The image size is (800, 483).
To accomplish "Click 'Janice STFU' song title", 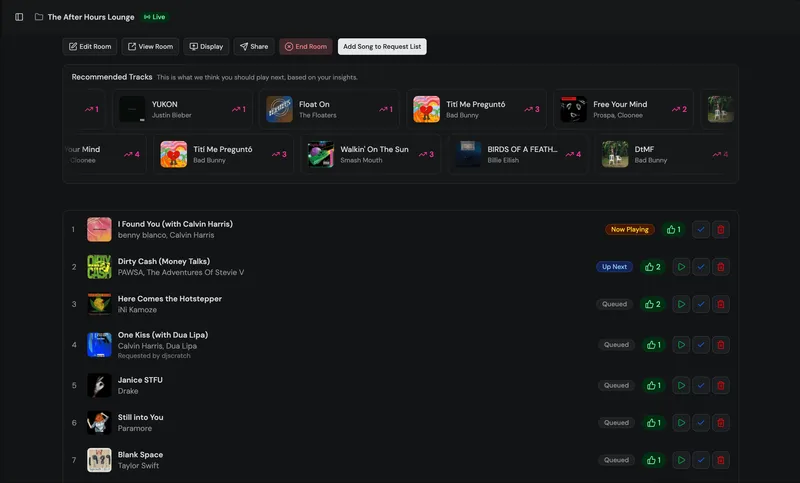I will (140, 380).
